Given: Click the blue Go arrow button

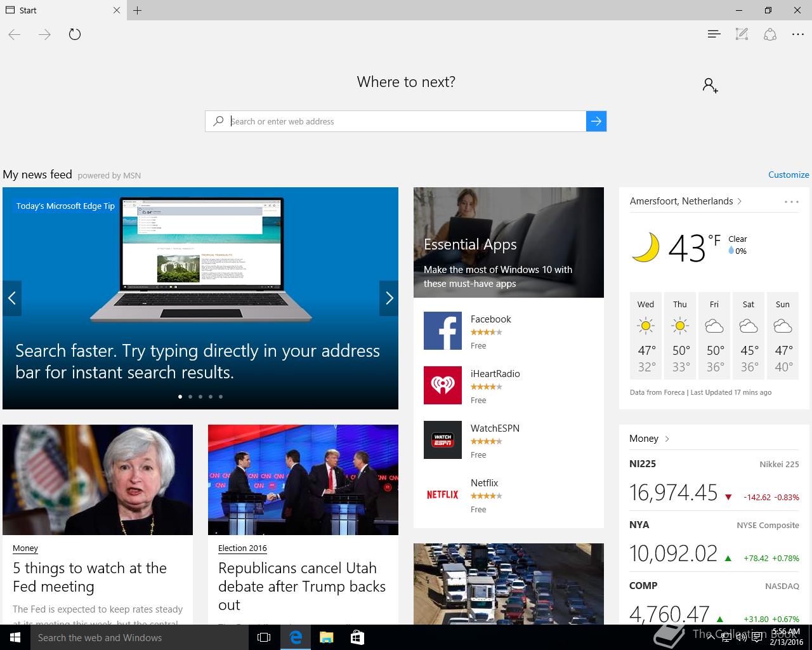Looking at the screenshot, I should (x=596, y=121).
